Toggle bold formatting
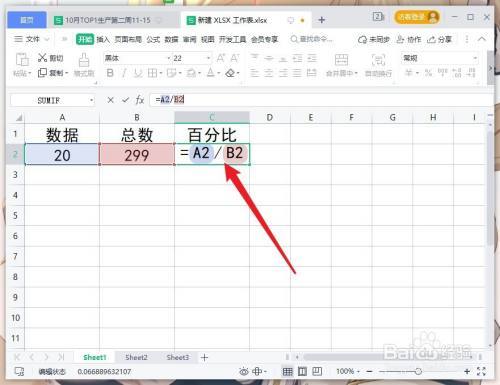The height and width of the screenshot is (385, 500). point(110,73)
